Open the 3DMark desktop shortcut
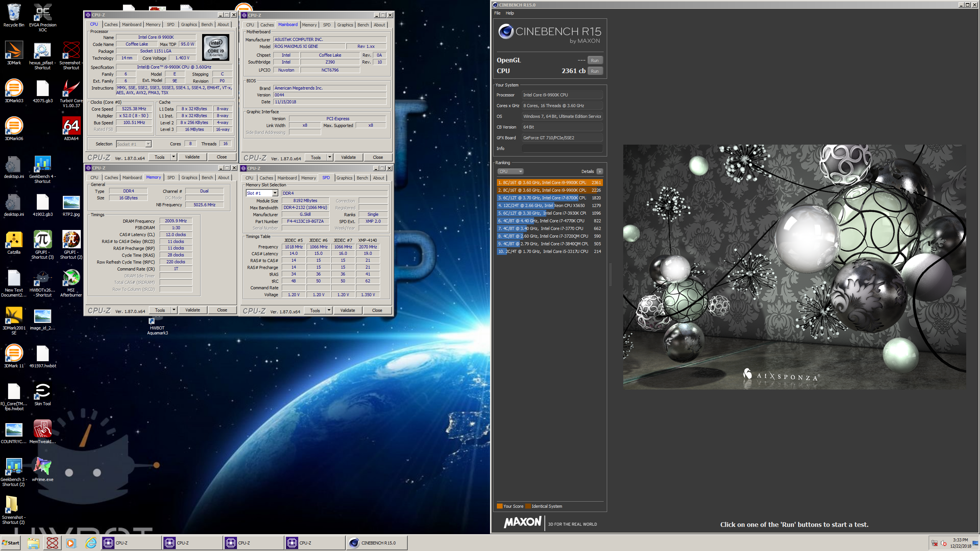Viewport: 980px width, 551px height. [14, 53]
